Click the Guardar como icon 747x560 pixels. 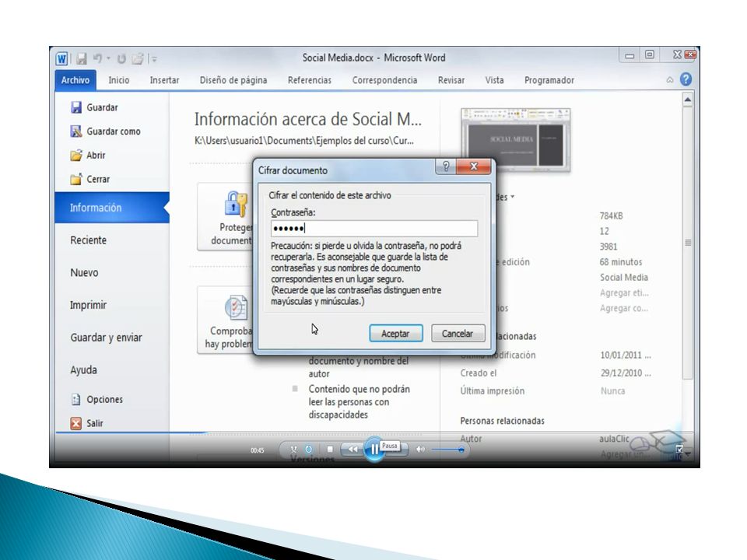click(76, 131)
